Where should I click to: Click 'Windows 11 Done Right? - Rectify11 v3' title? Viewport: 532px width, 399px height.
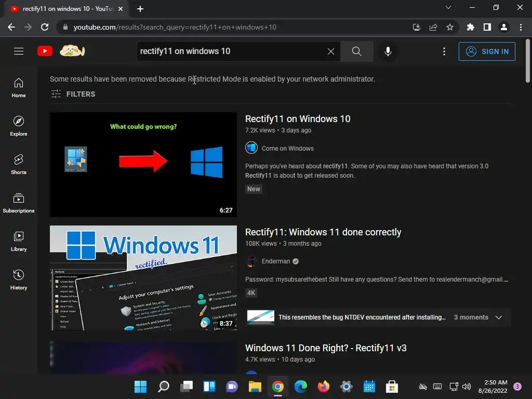(x=326, y=348)
